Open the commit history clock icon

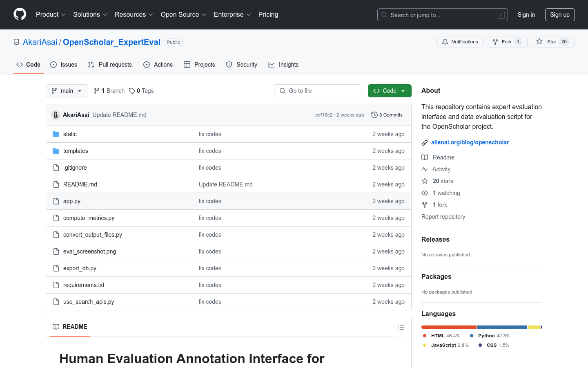[374, 115]
